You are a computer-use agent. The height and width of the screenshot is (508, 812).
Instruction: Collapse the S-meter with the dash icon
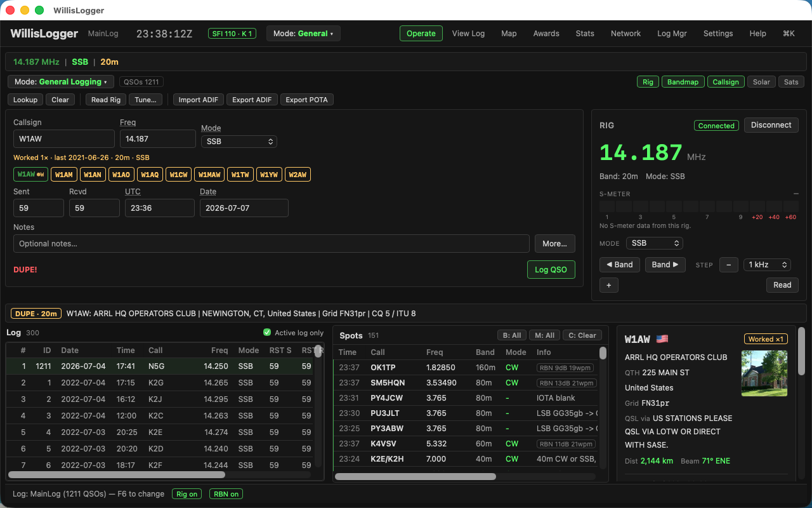coord(796,194)
